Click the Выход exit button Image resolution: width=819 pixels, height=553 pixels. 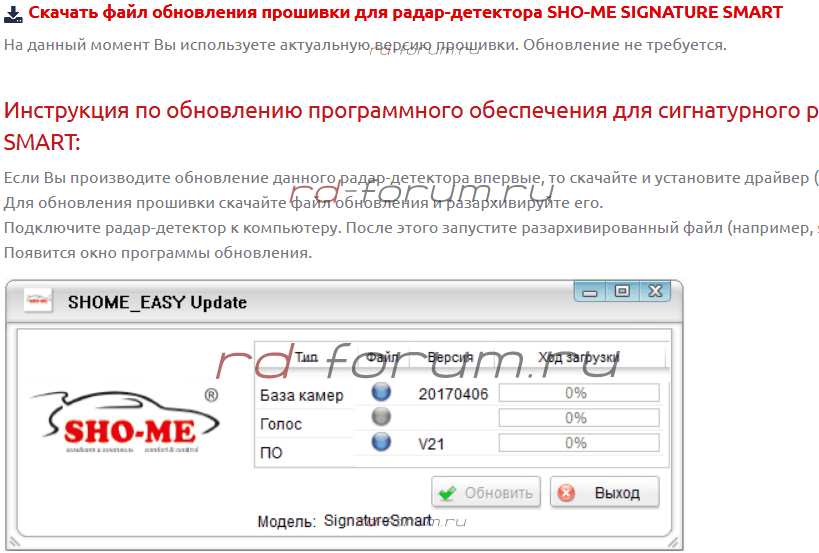pyautogui.click(x=604, y=492)
